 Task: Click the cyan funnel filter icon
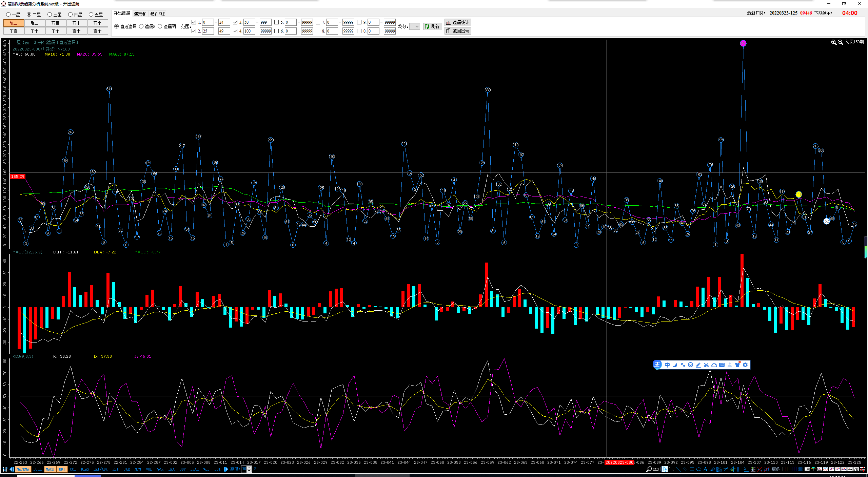pos(813,469)
